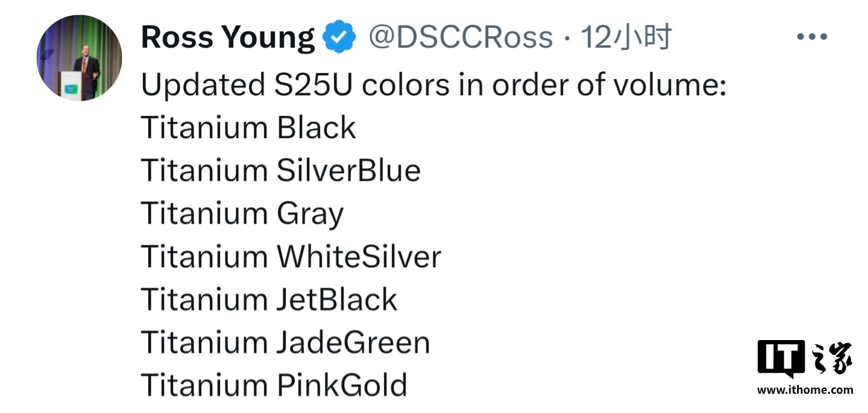868x413 pixels.
Task: Click the Titanium Black line
Action: (x=248, y=128)
